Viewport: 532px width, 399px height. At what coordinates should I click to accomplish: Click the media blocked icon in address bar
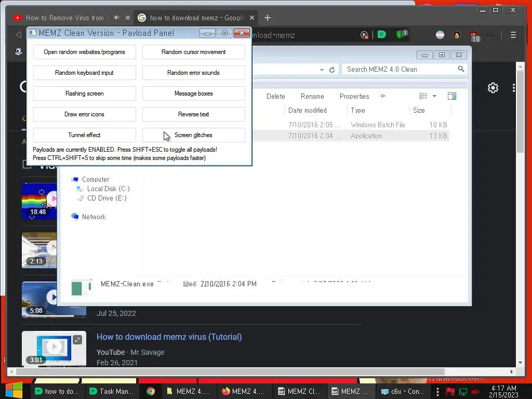[364, 35]
